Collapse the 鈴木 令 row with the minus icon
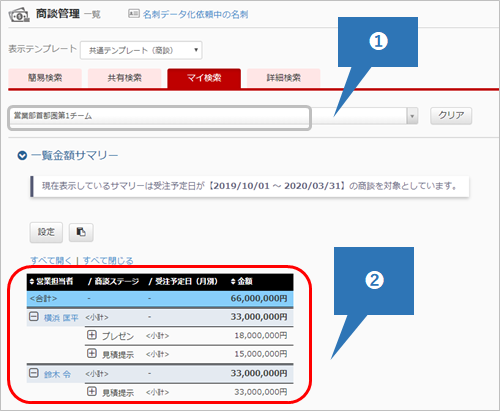 click(34, 373)
